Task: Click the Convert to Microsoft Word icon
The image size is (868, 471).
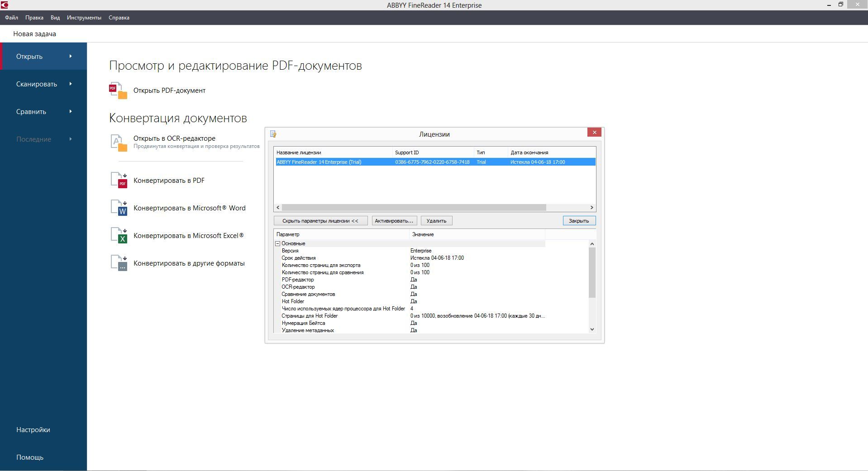Action: pyautogui.click(x=119, y=208)
